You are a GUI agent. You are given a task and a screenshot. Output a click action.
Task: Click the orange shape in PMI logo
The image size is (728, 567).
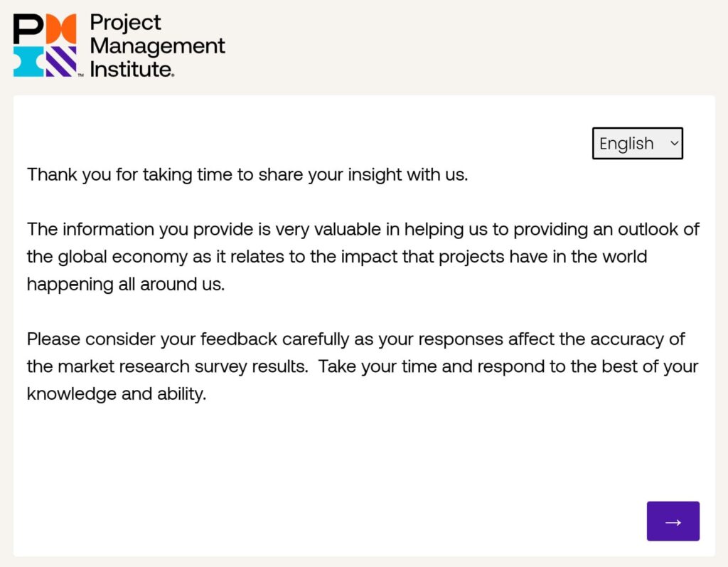61,28
